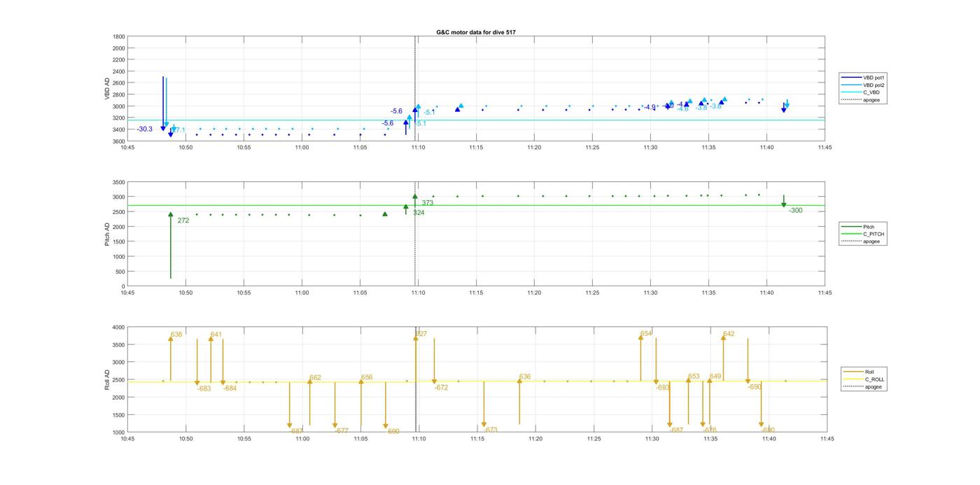Click the '373' pitch value label
The width and height of the screenshot is (980, 485).
click(428, 203)
